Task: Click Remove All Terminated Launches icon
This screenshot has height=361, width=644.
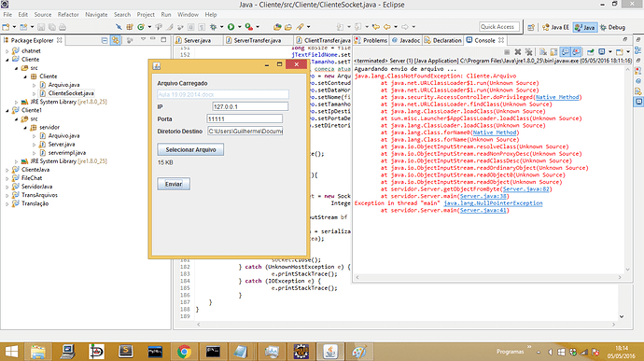Action: (529, 51)
